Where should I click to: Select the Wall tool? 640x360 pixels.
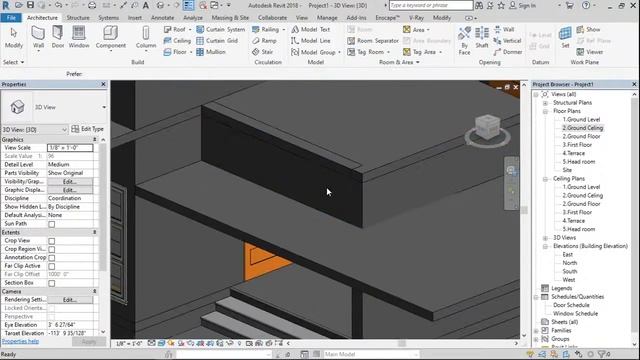click(38, 38)
